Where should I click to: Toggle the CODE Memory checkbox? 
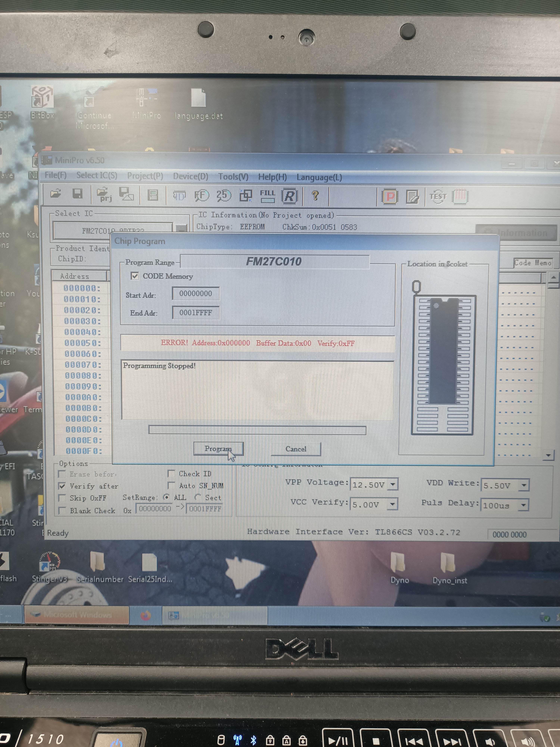[x=135, y=276]
